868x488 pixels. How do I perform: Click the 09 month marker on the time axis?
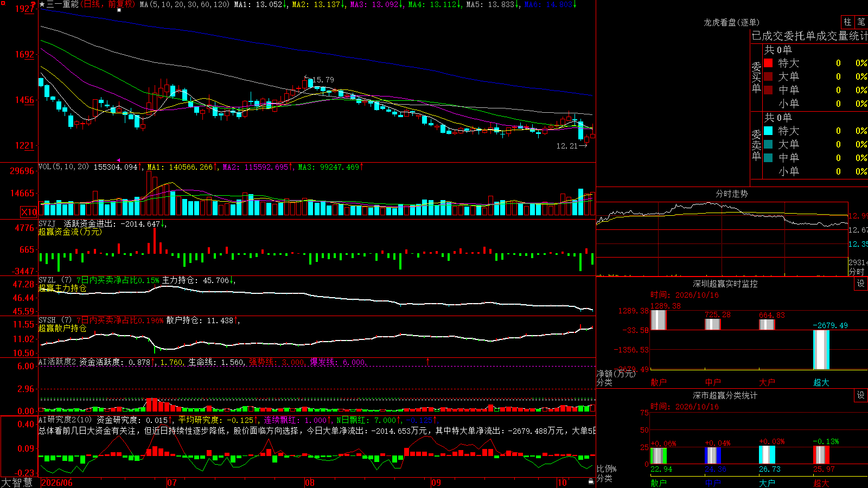tap(436, 483)
